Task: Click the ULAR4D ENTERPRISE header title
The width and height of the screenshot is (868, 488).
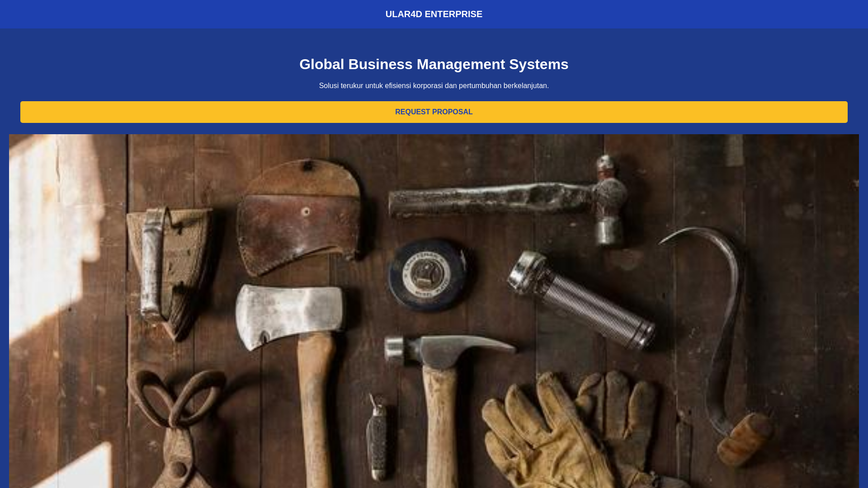Action: (x=434, y=14)
